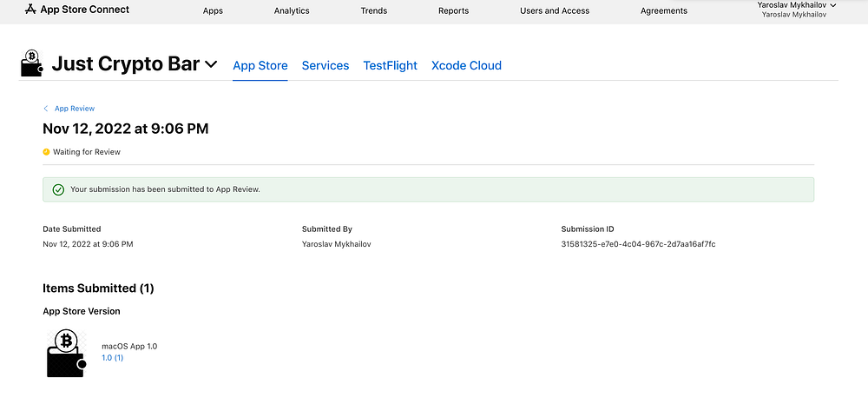Viewport: 868px width, 411px height.
Task: Click the green checkmark icon in the banner
Action: 58,189
